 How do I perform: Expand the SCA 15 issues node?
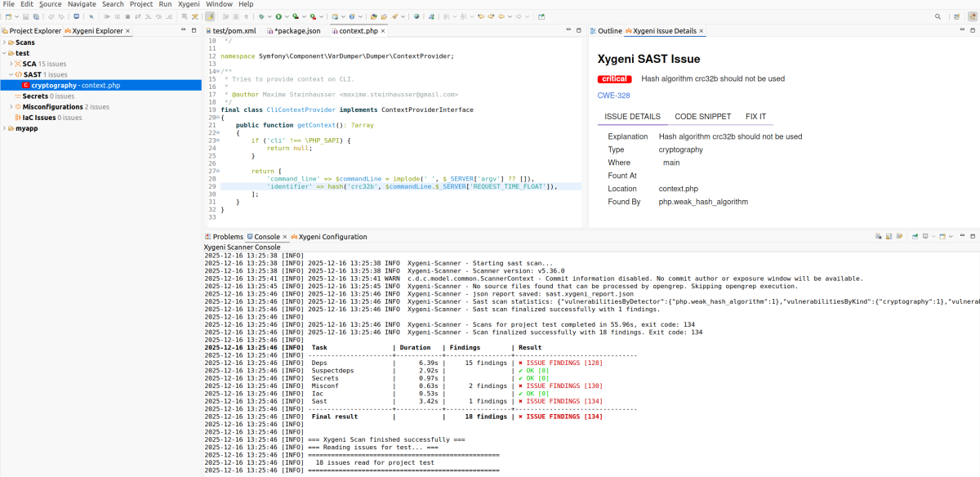(11, 64)
